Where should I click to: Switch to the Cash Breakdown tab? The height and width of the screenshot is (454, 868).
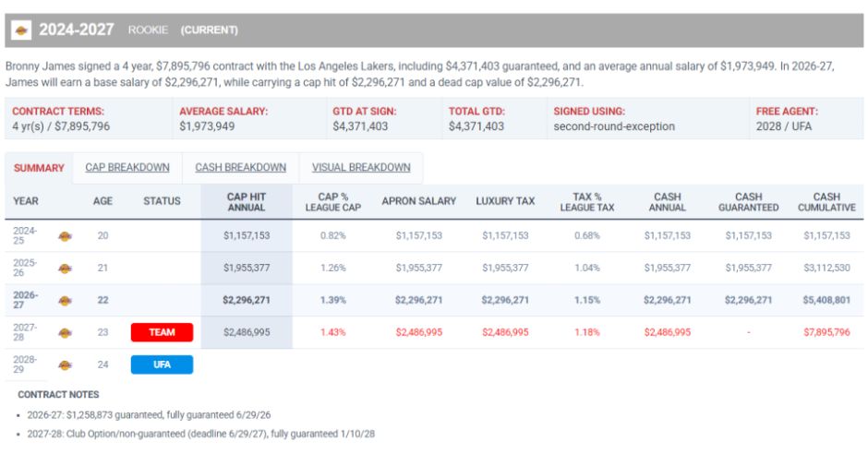point(240,168)
